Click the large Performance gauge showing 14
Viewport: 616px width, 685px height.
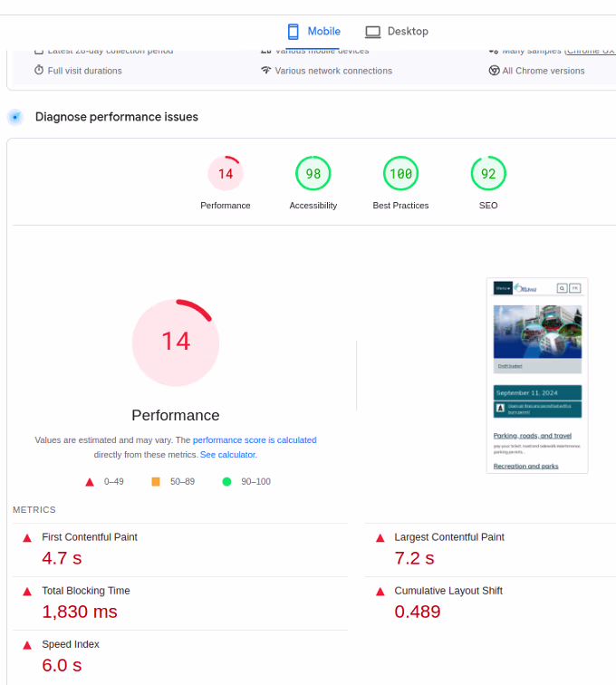point(176,342)
